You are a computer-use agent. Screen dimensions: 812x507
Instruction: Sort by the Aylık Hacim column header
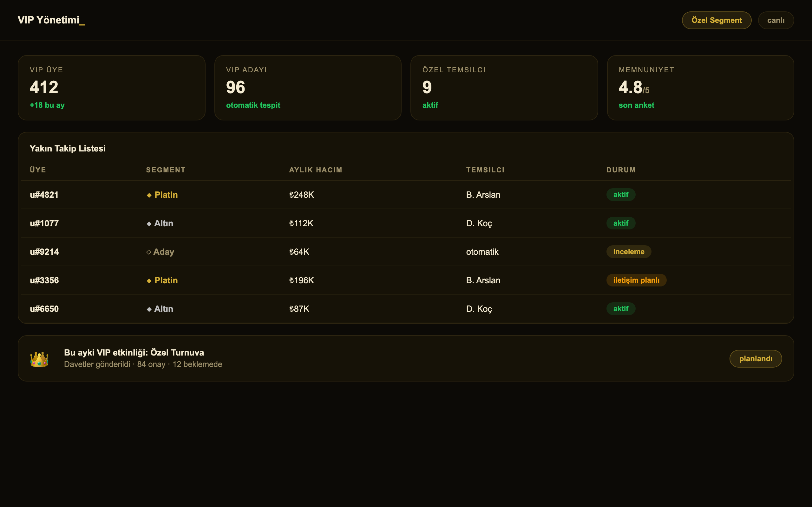(315, 170)
